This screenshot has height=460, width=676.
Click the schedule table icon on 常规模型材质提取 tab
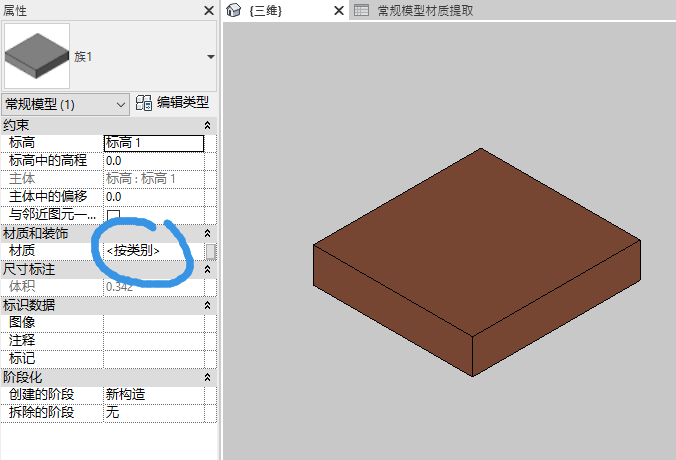coord(361,10)
